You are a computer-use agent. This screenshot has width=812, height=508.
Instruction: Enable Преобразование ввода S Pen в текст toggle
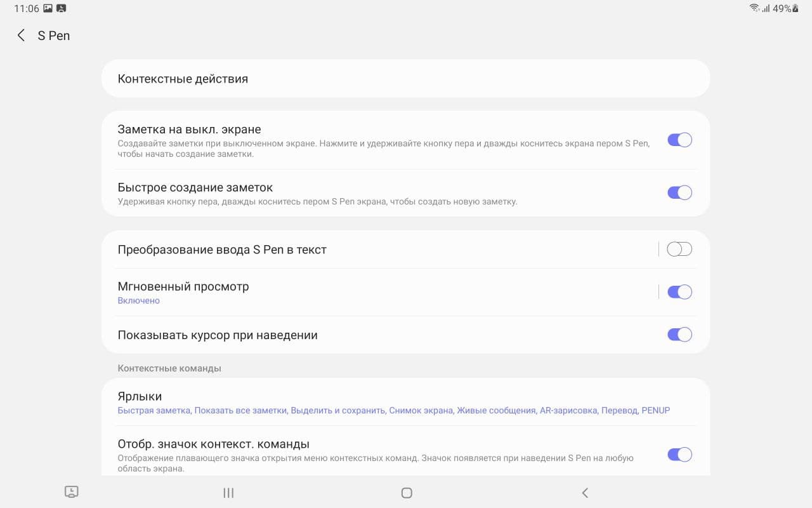(x=679, y=250)
